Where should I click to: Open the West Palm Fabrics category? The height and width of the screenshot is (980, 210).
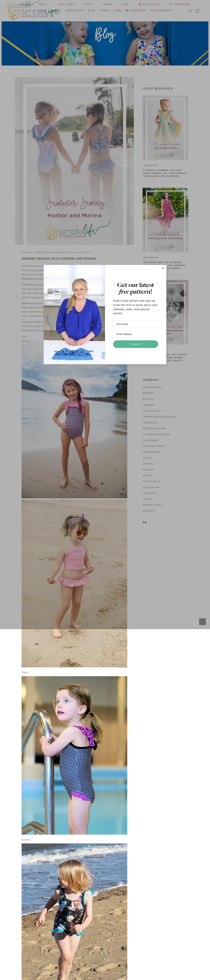point(152,505)
